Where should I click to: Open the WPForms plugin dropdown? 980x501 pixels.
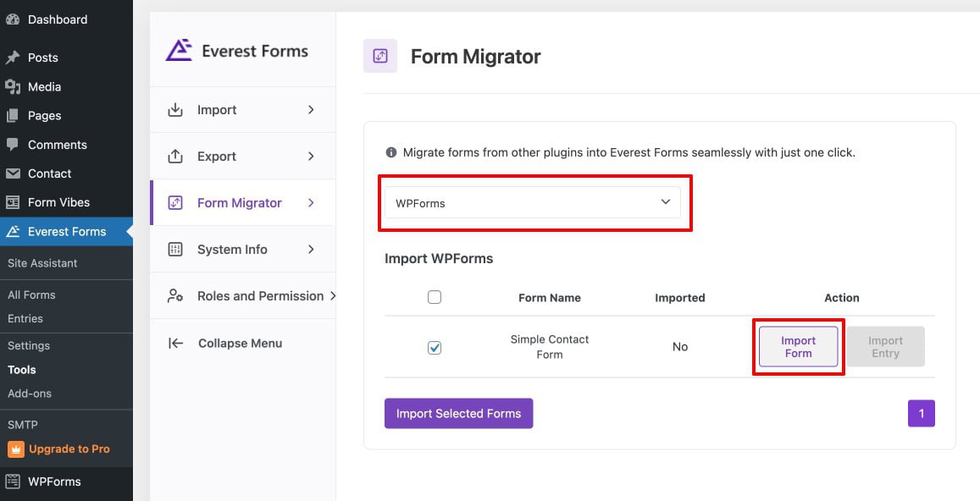point(533,203)
